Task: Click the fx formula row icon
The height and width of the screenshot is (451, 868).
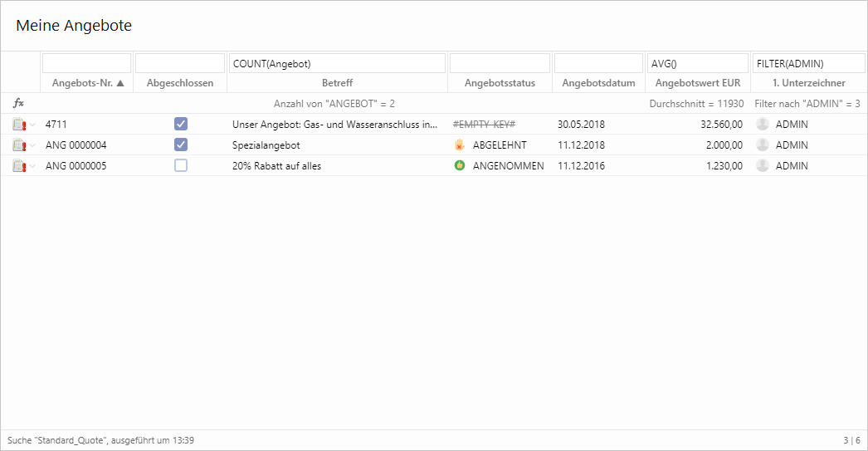Action: pos(18,104)
